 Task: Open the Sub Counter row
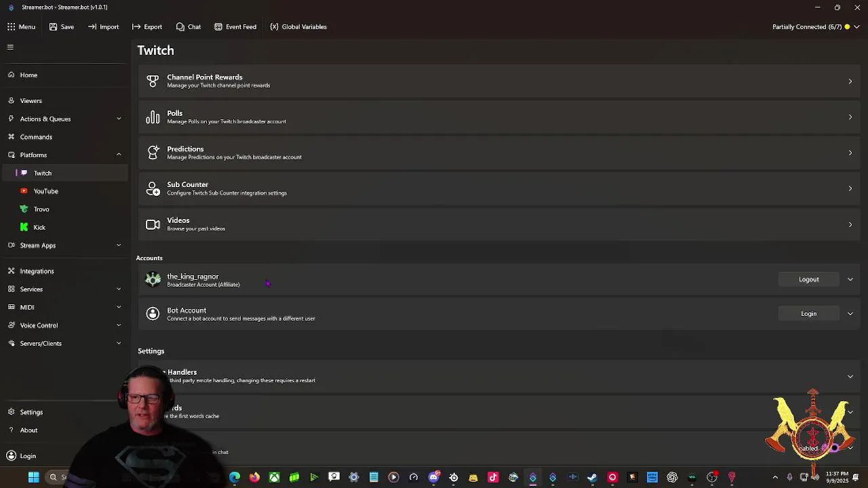pyautogui.click(x=498, y=188)
